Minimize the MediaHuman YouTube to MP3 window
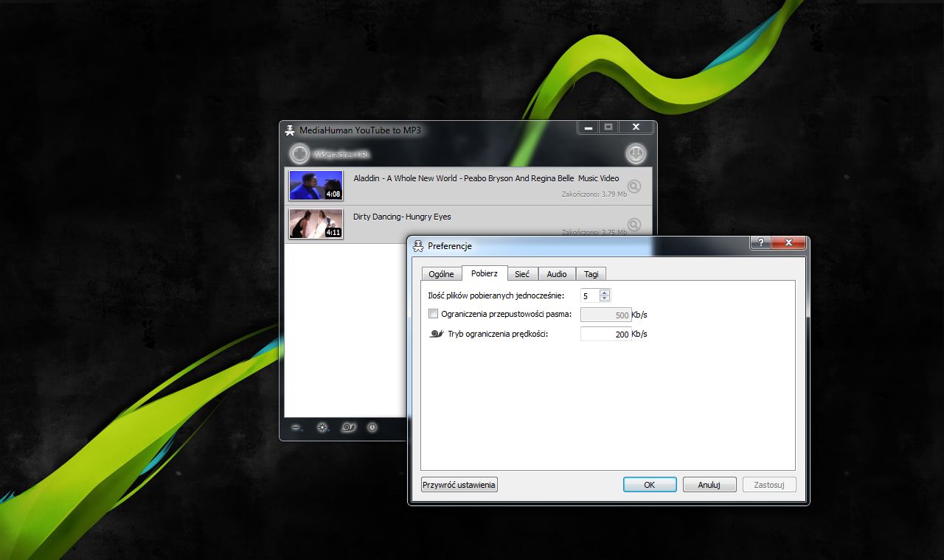944x560 pixels. point(588,127)
